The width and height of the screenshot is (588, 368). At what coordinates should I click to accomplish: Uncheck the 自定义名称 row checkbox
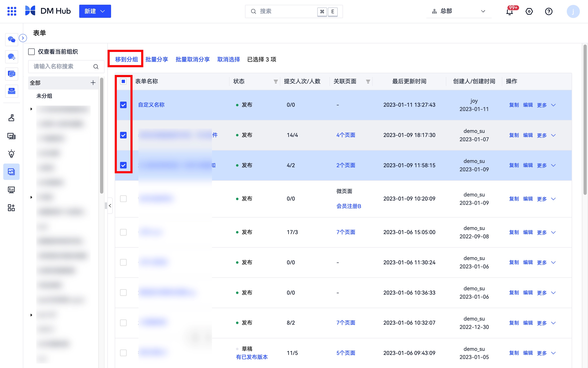coord(124,105)
